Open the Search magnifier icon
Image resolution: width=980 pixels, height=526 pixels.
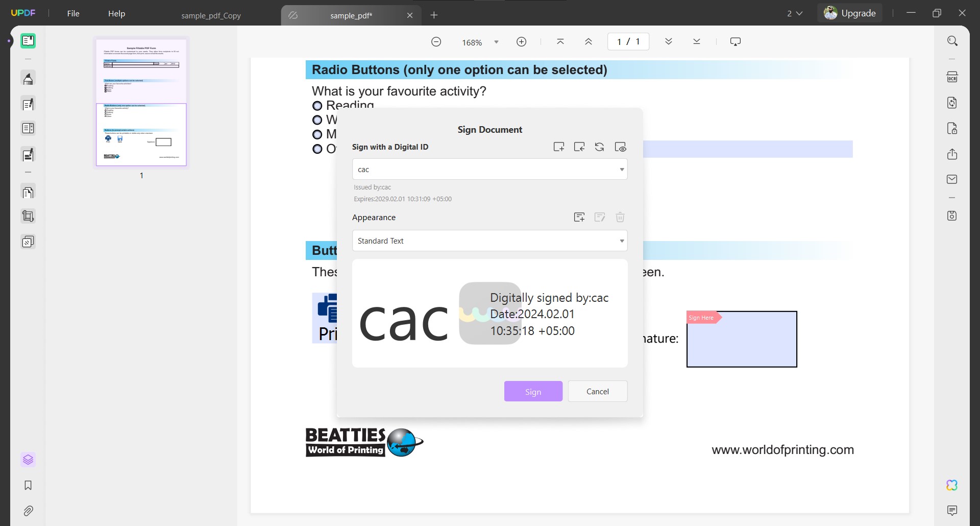(x=952, y=41)
